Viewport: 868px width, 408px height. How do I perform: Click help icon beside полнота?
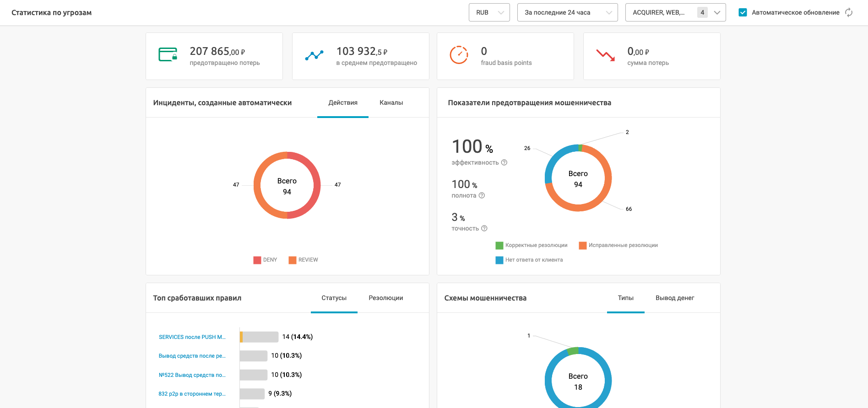482,195
